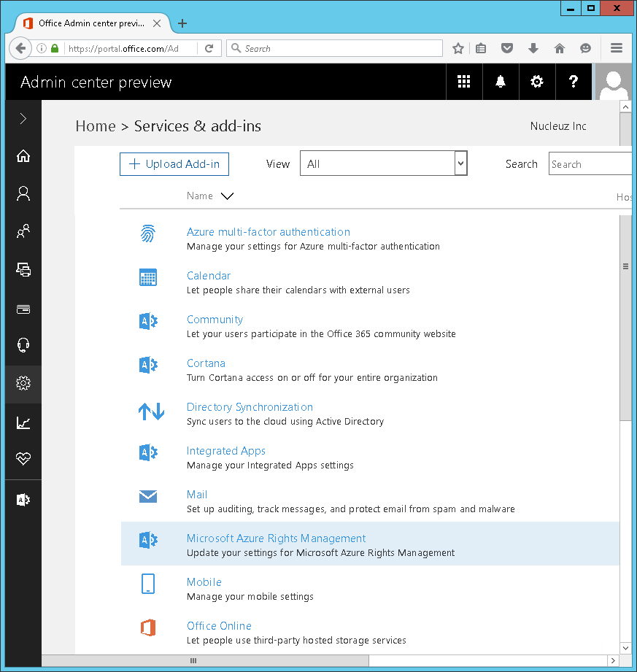Open the Settings cog sidebar icon
Viewport: 637px width, 672px height.
coord(23,383)
